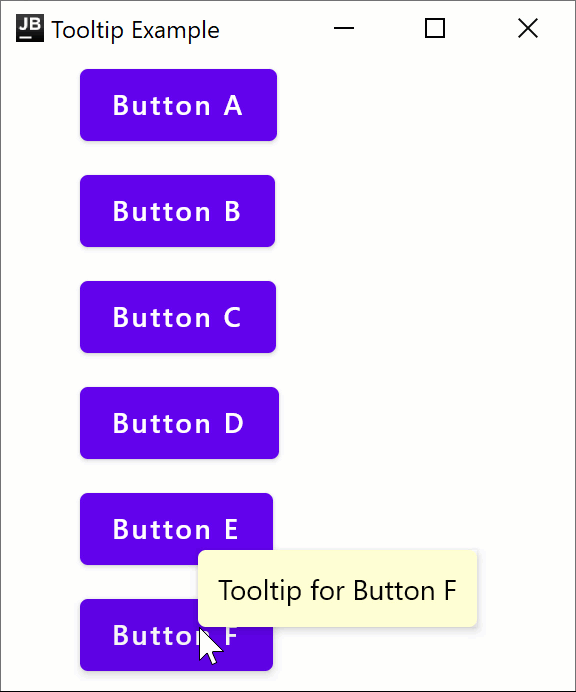Viewport: 576px width, 692px height.
Task: Choose the purple 'Button B' control
Action: pyautogui.click(x=177, y=211)
